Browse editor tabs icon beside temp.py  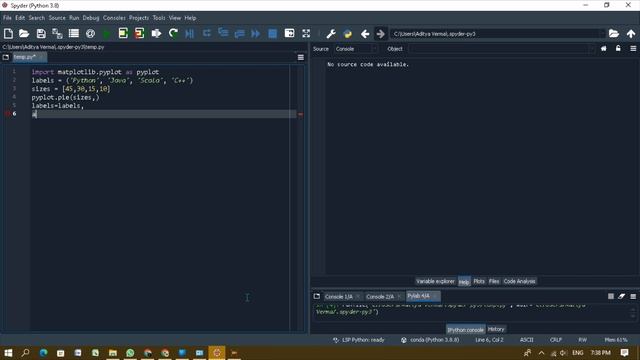point(6,58)
